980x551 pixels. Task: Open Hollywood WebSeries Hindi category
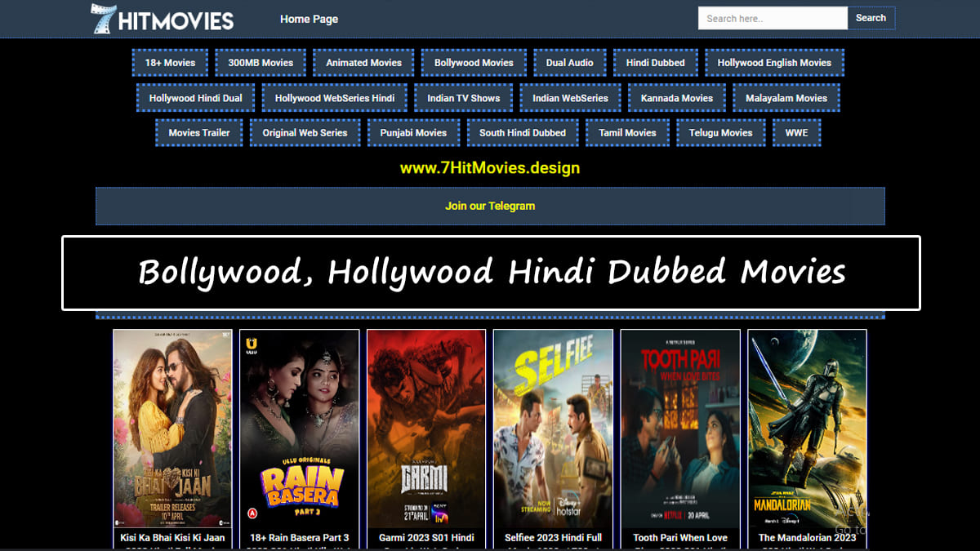pos(335,98)
